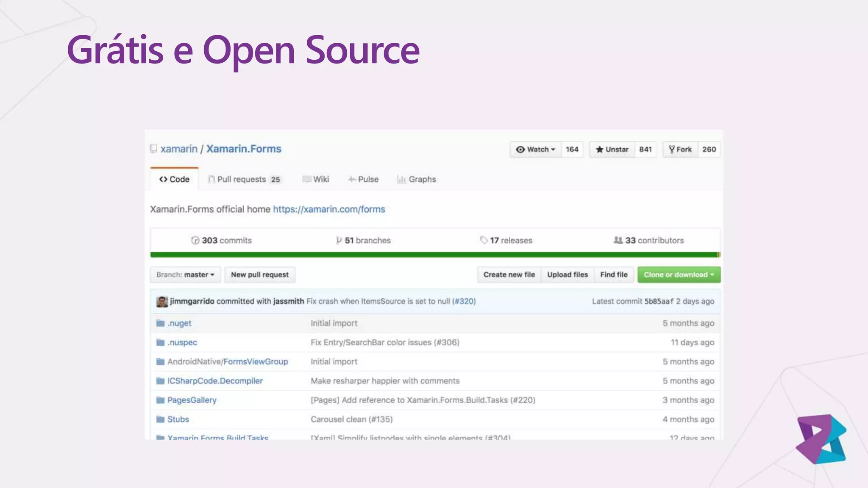Open jassmith's profile link
Viewport: 868px width, 488px height.
pos(289,301)
